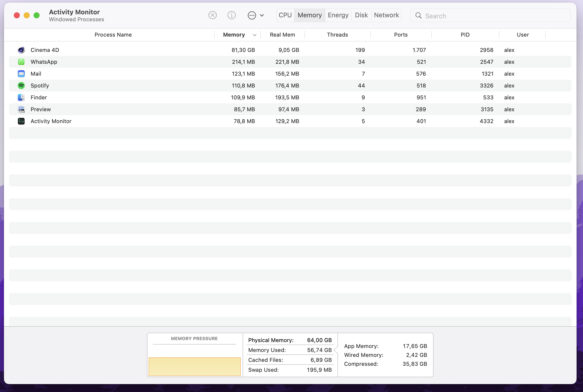This screenshot has width=583, height=392.
Task: Click the Cinema 4D app icon
Action: pyautogui.click(x=21, y=50)
